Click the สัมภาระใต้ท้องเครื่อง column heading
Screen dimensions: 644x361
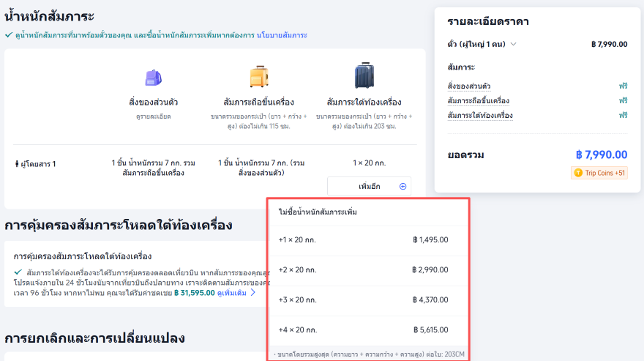tap(364, 102)
